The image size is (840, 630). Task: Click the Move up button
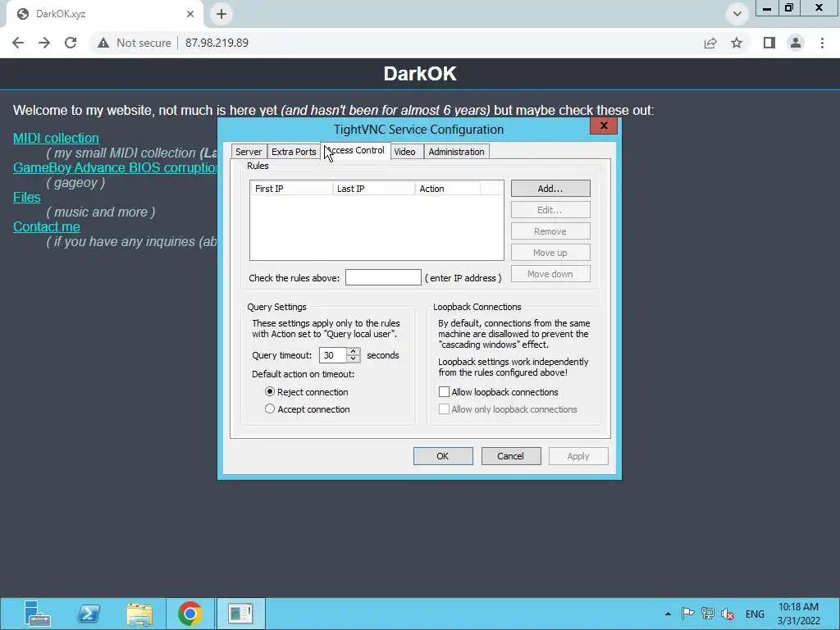tap(550, 253)
